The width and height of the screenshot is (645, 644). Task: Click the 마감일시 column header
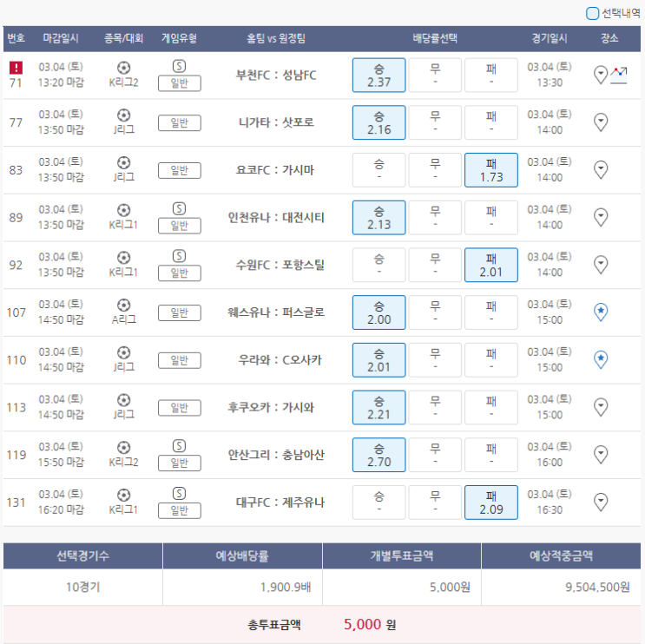click(61, 39)
